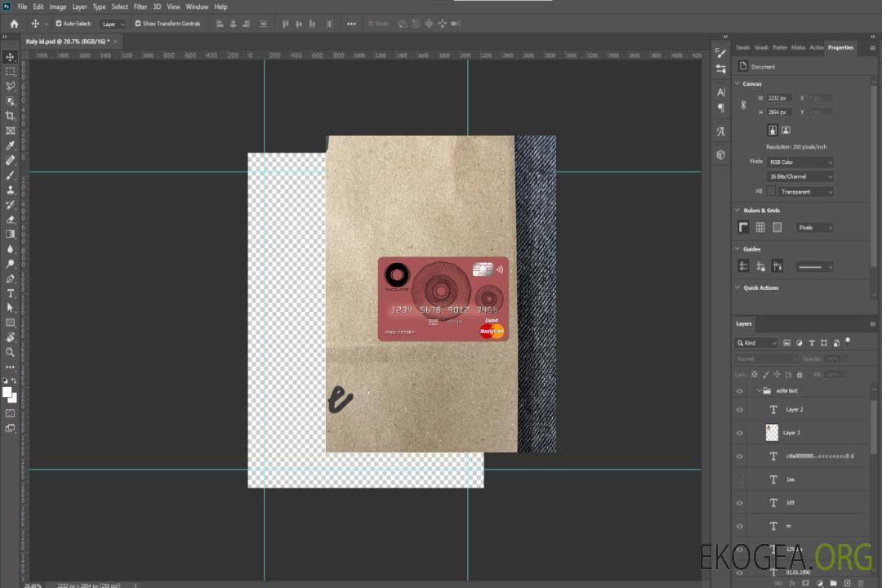The image size is (882, 588).
Task: Click the grid icon under Rulers & Grids
Action: coord(760,228)
